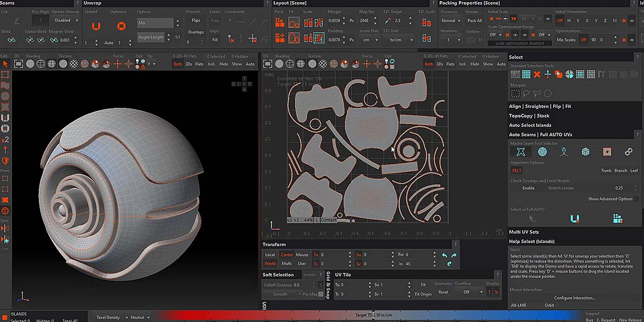The height and width of the screenshot is (322, 644).
Task: Click the Reset button in UV Tile
Action: 443,292
